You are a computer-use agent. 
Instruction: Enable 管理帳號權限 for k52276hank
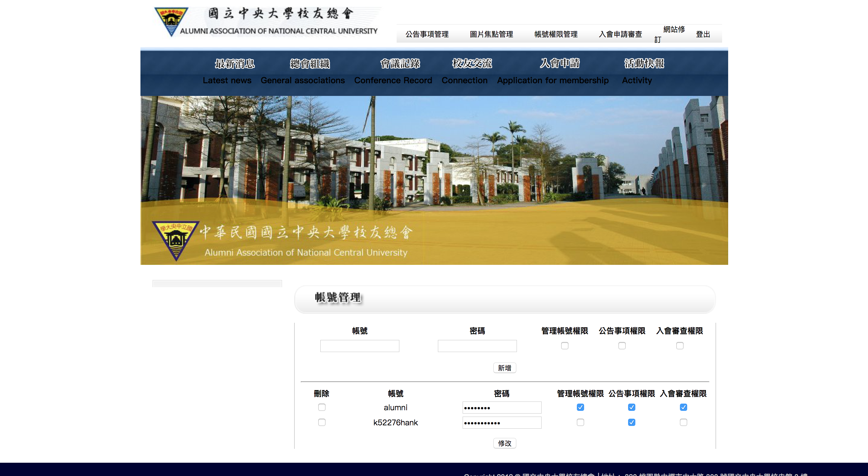point(580,422)
